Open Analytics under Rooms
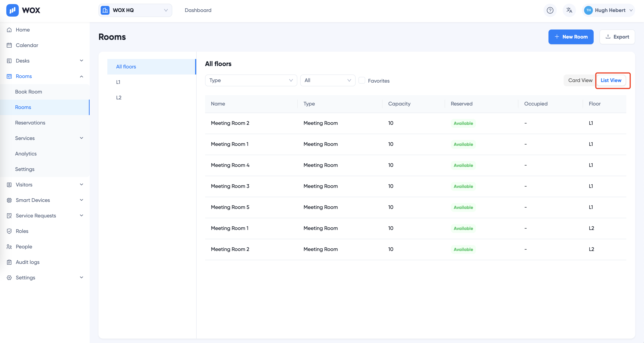 [45, 154]
